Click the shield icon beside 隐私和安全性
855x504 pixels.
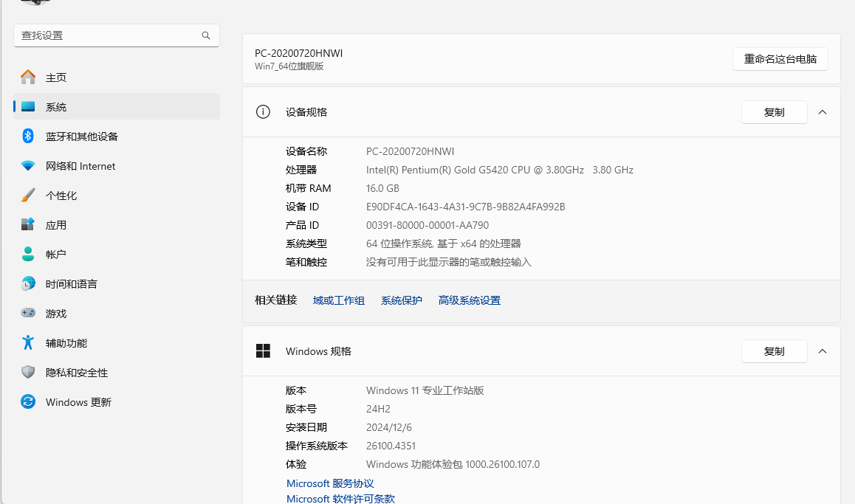[x=28, y=372]
